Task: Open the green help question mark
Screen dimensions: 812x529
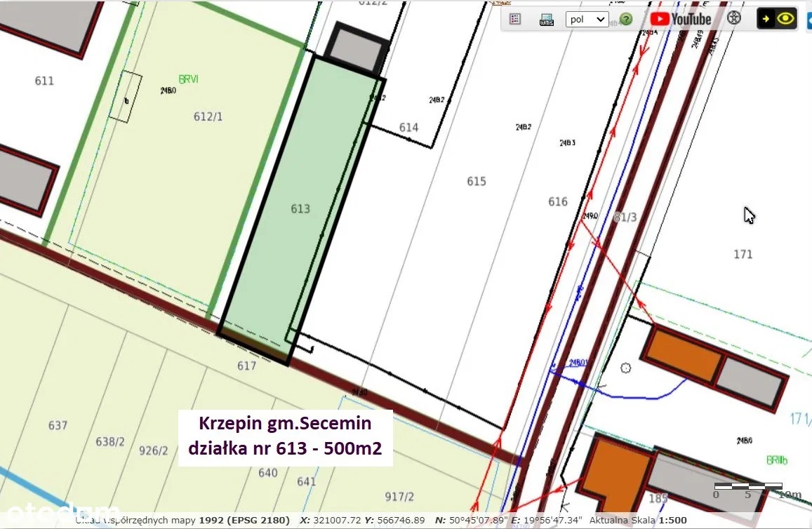Action: pyautogui.click(x=626, y=19)
